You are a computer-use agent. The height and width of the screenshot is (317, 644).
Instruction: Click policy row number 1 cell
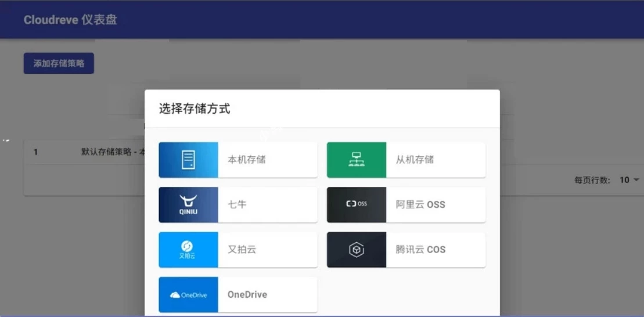point(35,152)
